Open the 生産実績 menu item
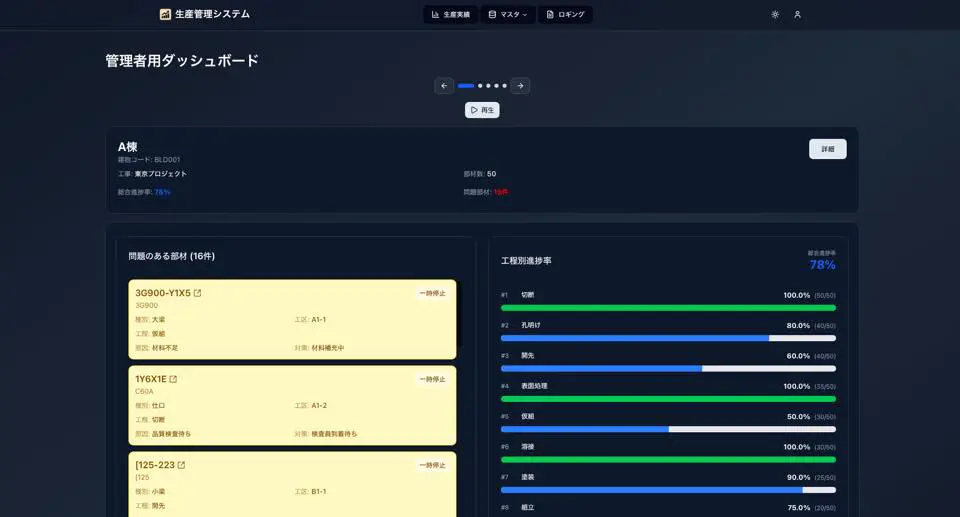The height and width of the screenshot is (517, 960). coord(451,15)
